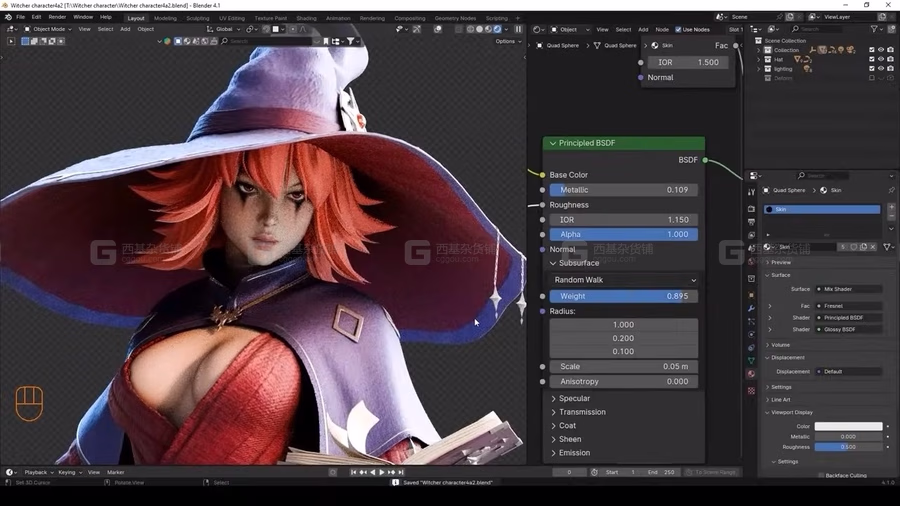Screen dimensions: 900x506
Task: Adjust the subsurface Weight slider 0.895
Action: tap(623, 296)
